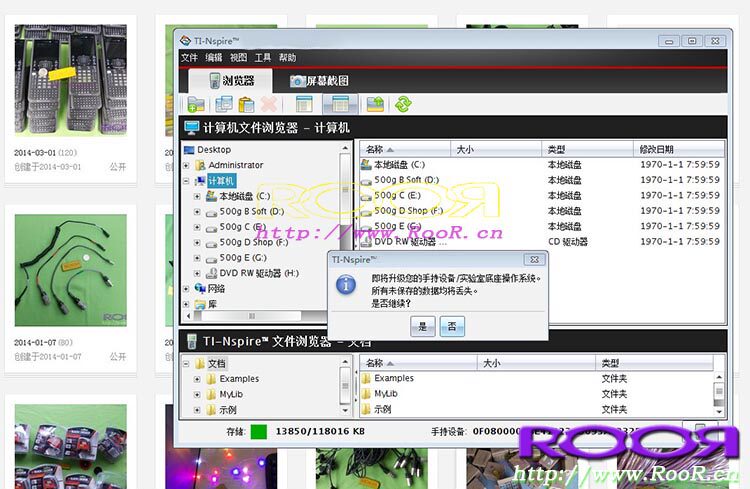The image size is (750, 489).
Task: Click 否 to cancel the OS upgrade
Action: (452, 326)
